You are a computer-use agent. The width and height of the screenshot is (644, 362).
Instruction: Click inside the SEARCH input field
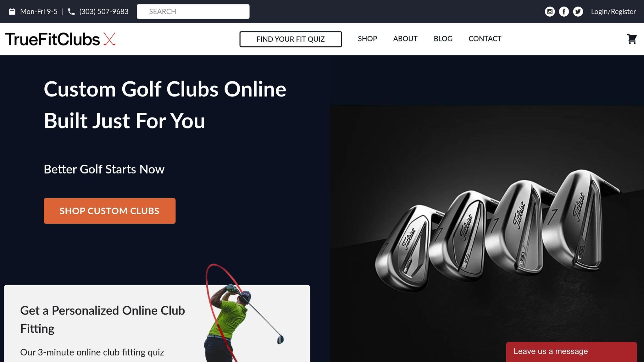(x=193, y=12)
